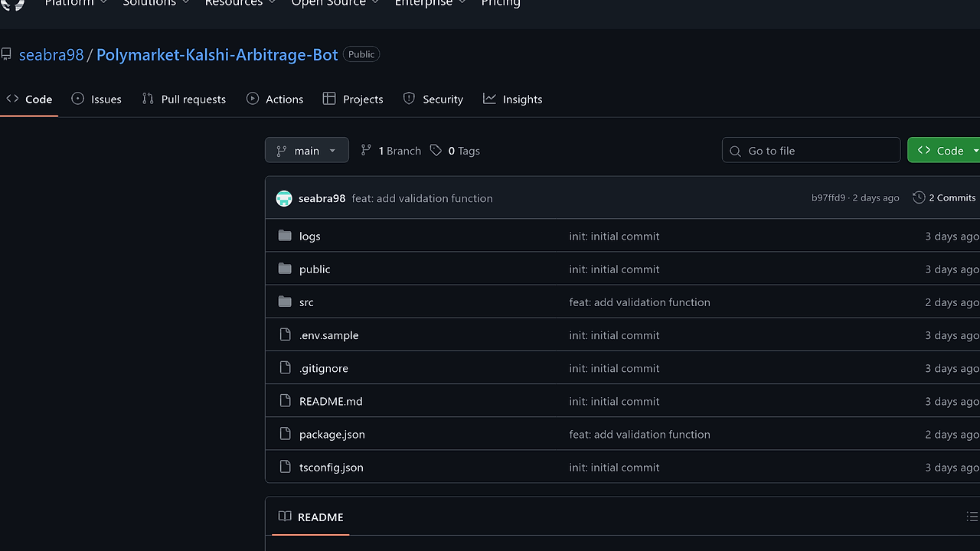Open the README.md file

331,401
